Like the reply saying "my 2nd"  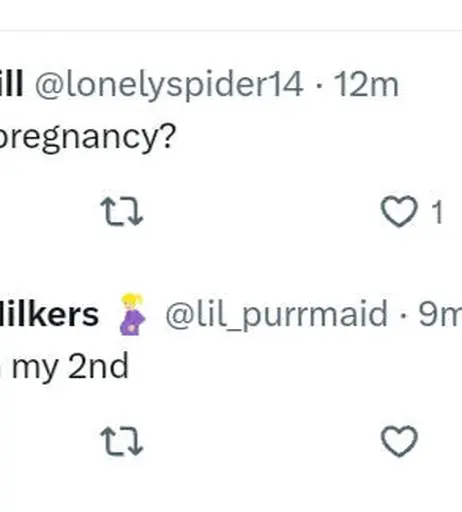click(x=399, y=441)
